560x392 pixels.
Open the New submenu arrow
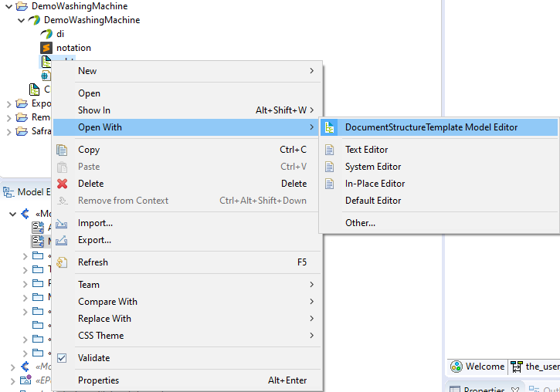tap(312, 71)
